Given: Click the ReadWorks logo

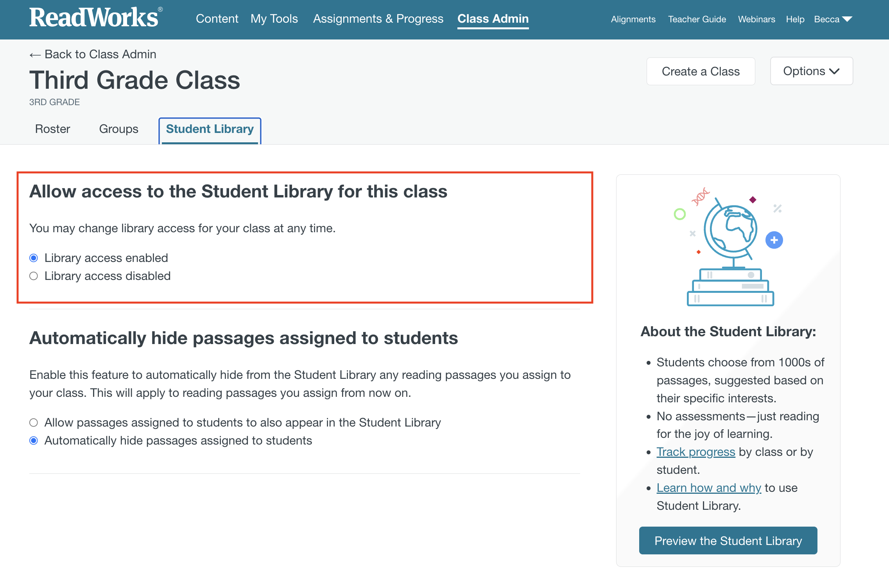Looking at the screenshot, I should (x=96, y=18).
